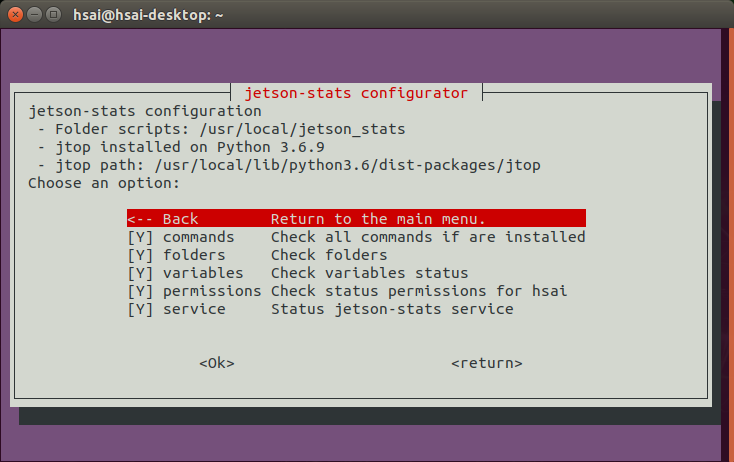Close the terminal window with the red button
Viewport: 734px width, 462px height.
tap(15, 15)
